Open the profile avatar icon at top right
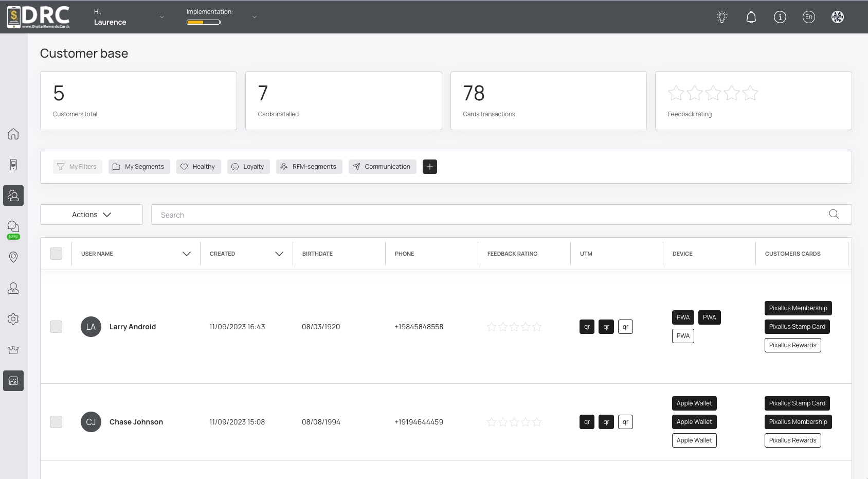This screenshot has height=479, width=868. (x=838, y=17)
